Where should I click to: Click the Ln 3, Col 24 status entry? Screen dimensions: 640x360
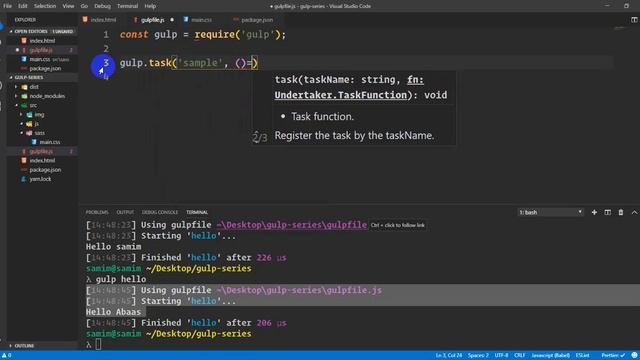(449, 356)
